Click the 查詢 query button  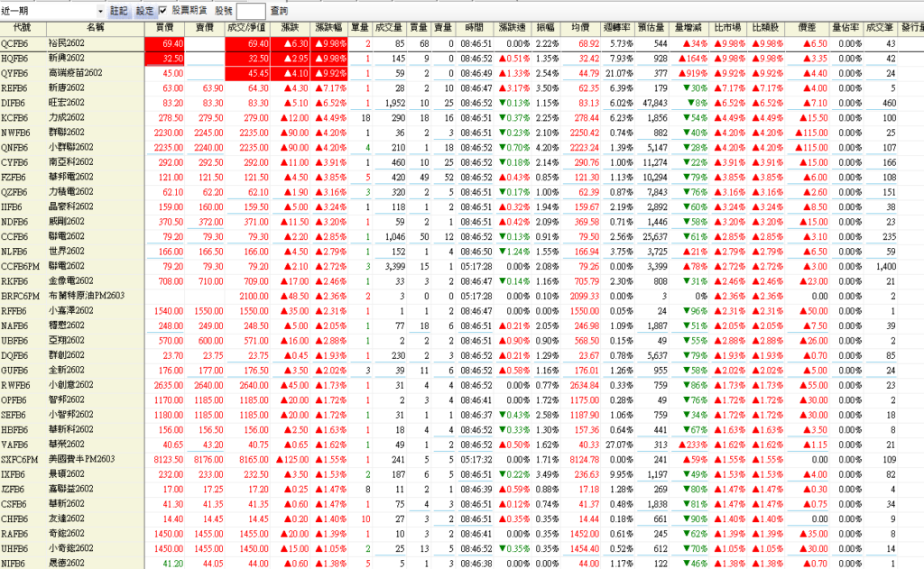tap(279, 11)
